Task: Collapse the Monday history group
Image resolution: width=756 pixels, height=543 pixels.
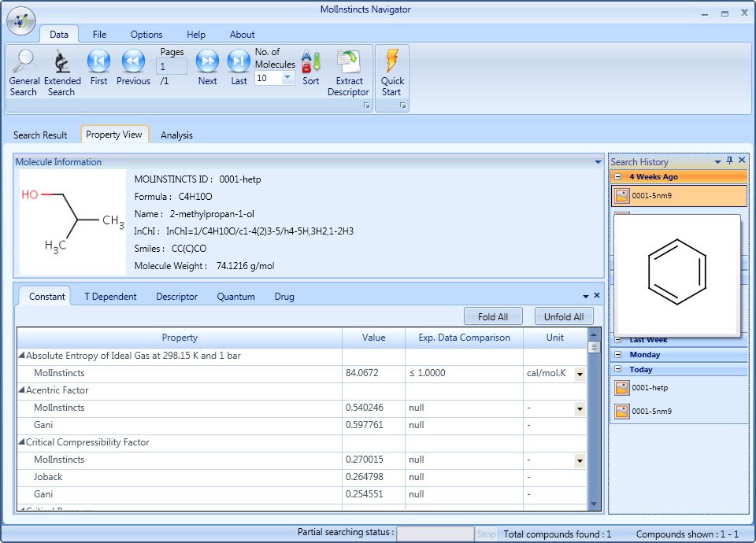Action: [618, 355]
